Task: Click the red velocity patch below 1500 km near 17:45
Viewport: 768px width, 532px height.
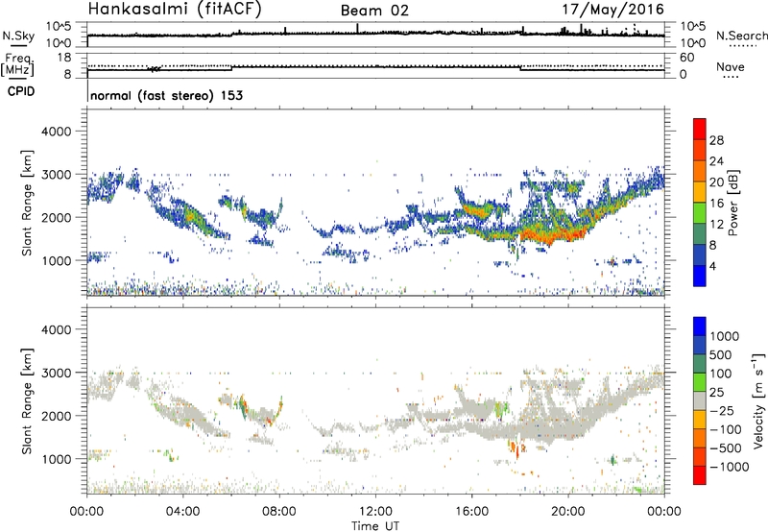Action: 516,449
